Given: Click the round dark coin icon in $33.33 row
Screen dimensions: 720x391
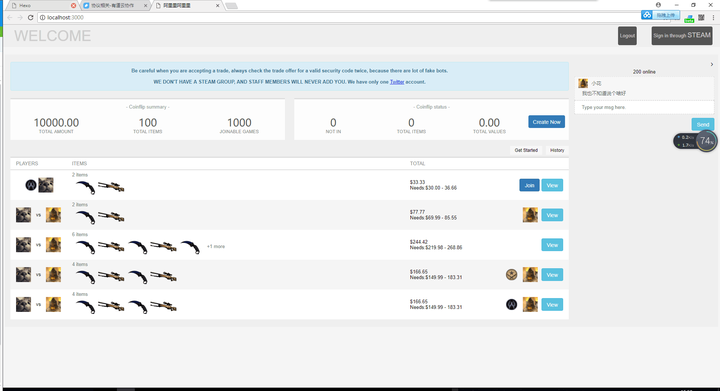Looking at the screenshot, I should [x=31, y=185].
